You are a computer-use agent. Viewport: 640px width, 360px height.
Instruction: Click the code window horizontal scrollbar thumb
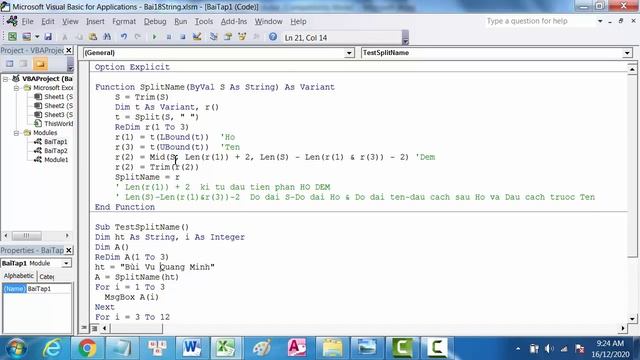coord(136,328)
